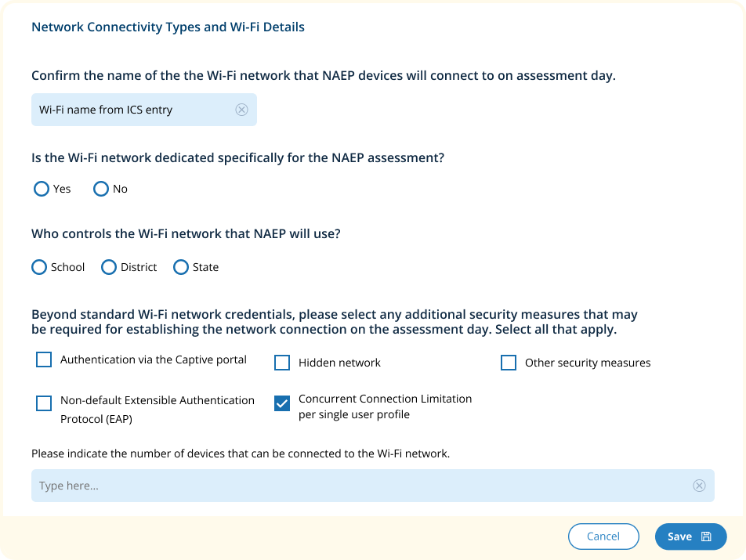Enable the Hidden network checkbox
The height and width of the screenshot is (560, 746).
point(282,363)
